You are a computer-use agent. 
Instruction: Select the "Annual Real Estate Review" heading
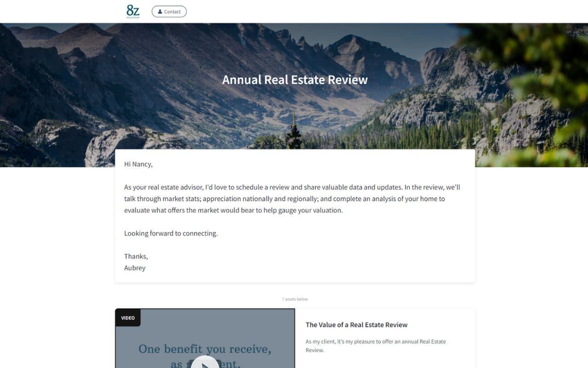tap(295, 80)
